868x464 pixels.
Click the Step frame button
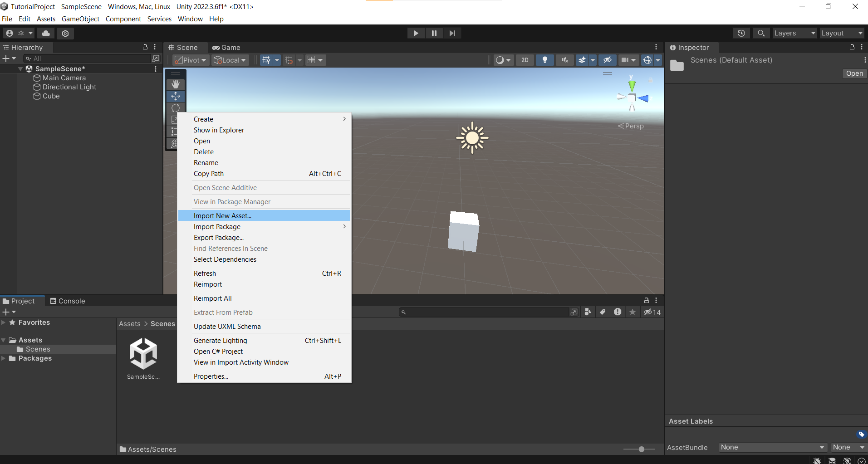pos(452,33)
